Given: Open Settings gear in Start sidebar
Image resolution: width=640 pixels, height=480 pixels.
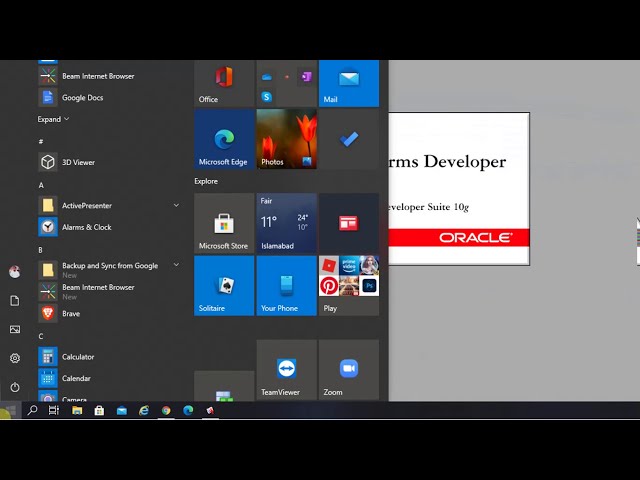Looking at the screenshot, I should pyautogui.click(x=15, y=358).
